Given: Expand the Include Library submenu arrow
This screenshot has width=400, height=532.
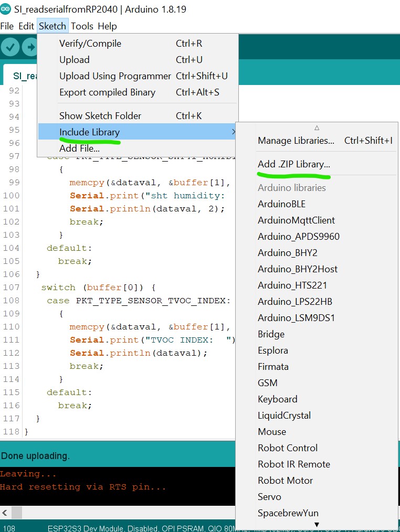Looking at the screenshot, I should (x=233, y=132).
